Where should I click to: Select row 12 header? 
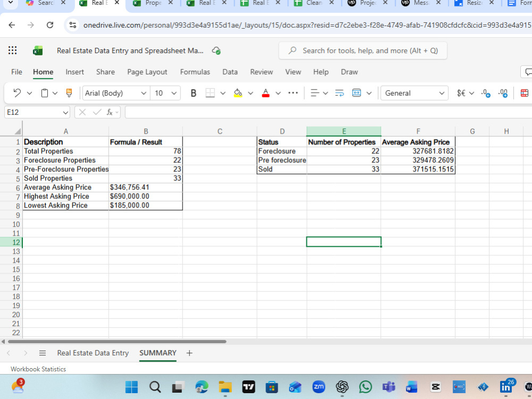[x=11, y=242]
